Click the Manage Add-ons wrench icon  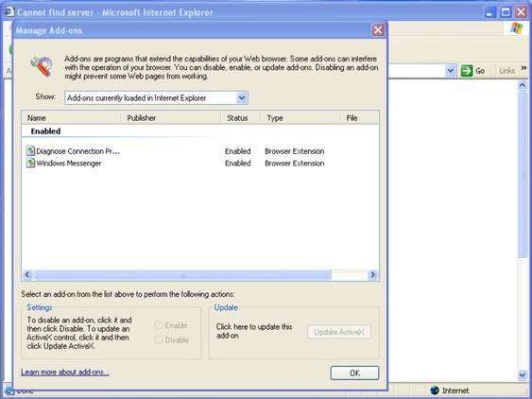(42, 66)
